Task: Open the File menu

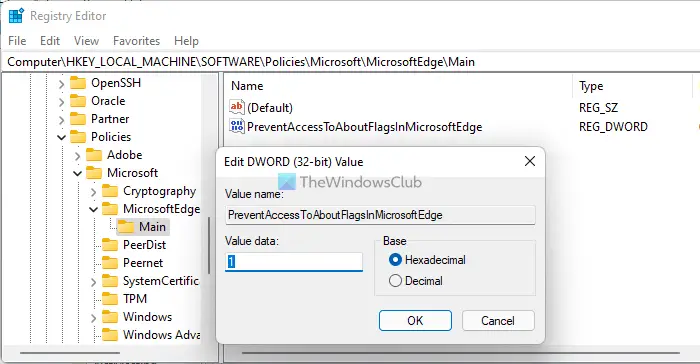Action: 17,41
